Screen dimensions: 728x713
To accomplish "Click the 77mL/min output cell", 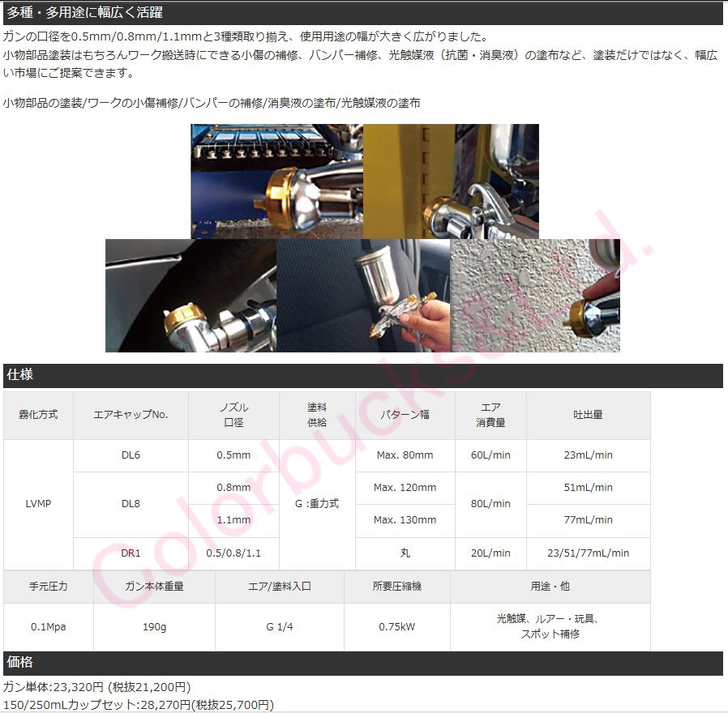I will point(589,521).
